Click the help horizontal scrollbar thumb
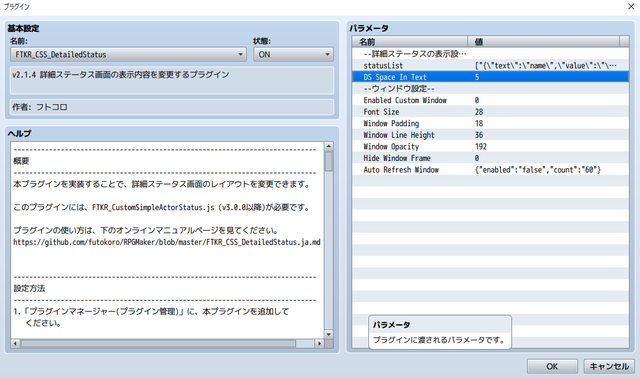Viewport: 640px width, 378px height. coord(158,343)
